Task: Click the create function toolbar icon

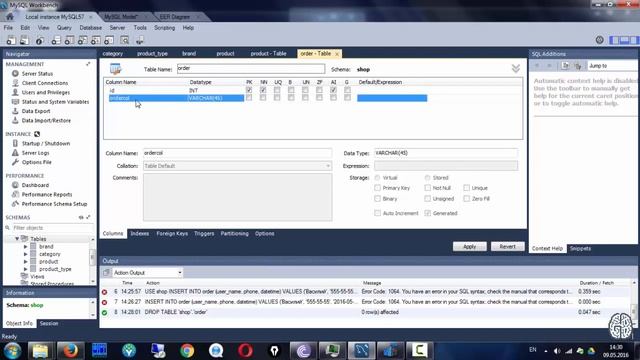Action: [109, 40]
